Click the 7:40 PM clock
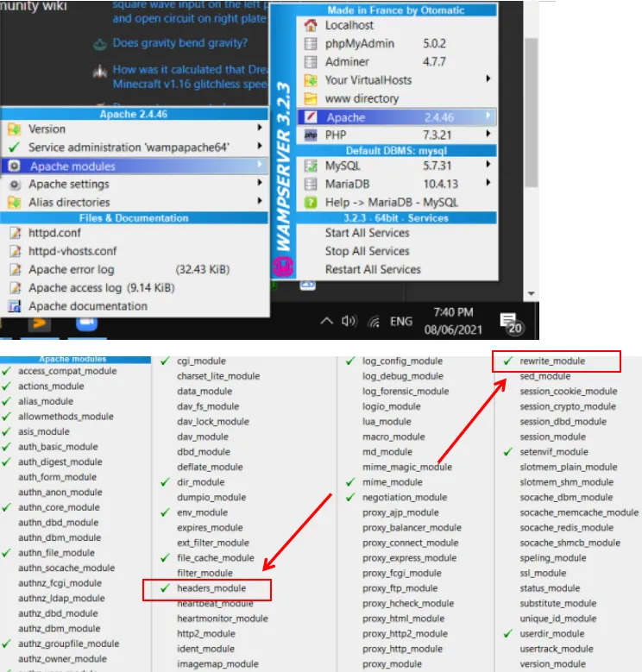The image size is (642, 672). pyautogui.click(x=453, y=312)
